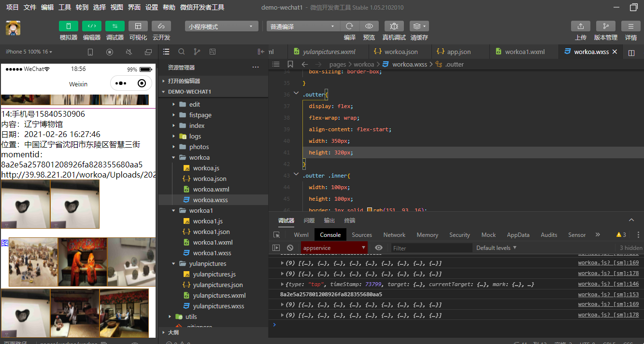644x344 pixels.
Task: Expand the utils folder
Action: click(191, 316)
